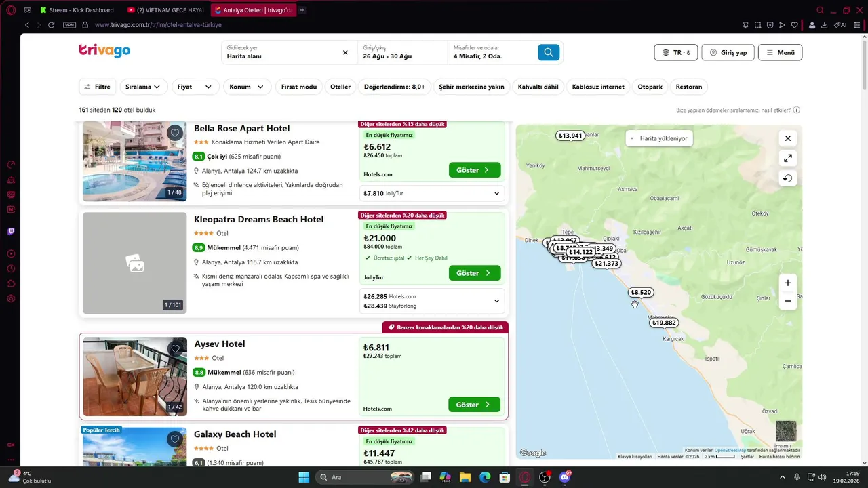Open Konum location dropdown

tap(247, 87)
